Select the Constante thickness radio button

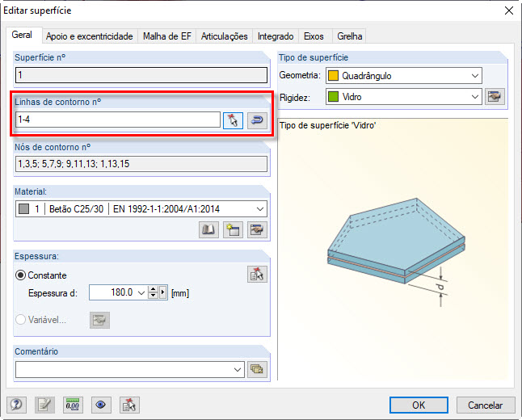pyautogui.click(x=21, y=275)
